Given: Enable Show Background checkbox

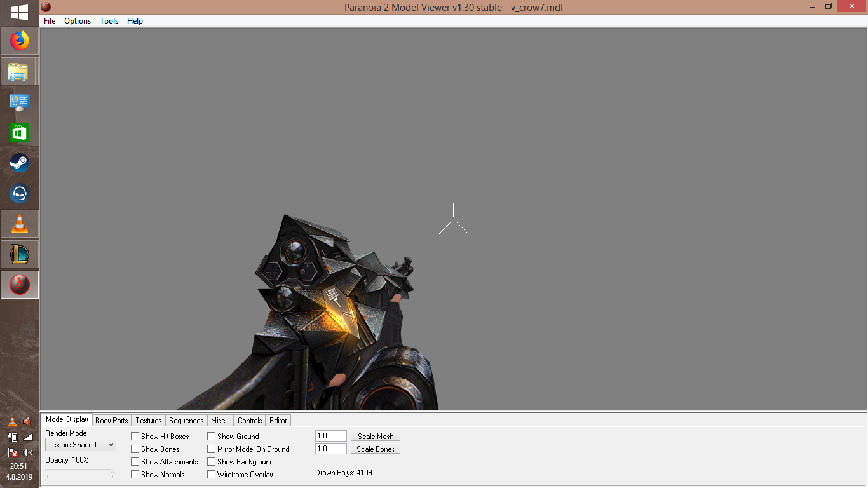Looking at the screenshot, I should 212,462.
